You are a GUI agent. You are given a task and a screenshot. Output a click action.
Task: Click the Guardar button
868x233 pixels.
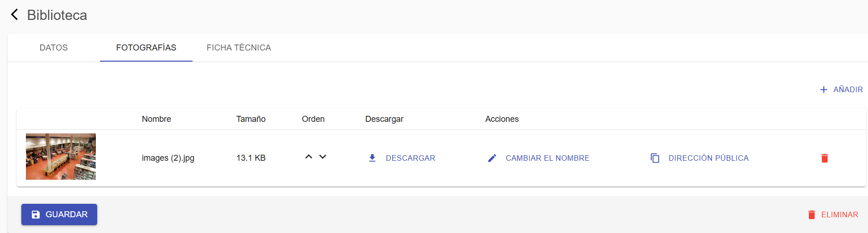[59, 214]
